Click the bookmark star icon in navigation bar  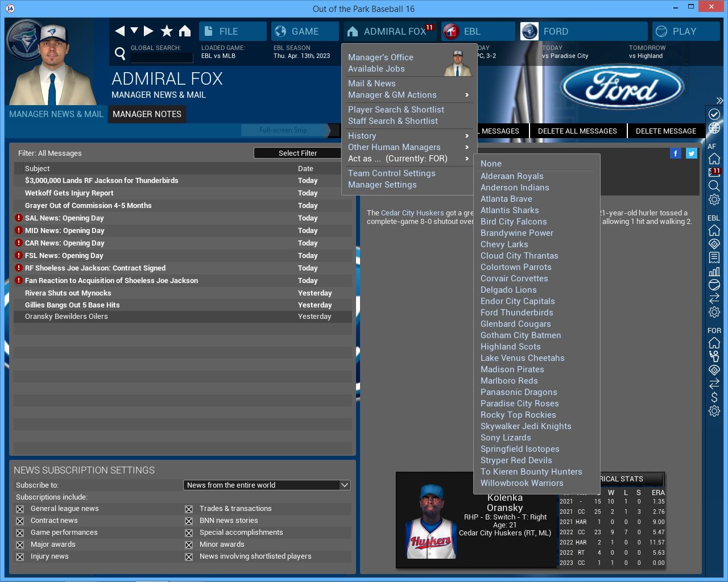167,31
